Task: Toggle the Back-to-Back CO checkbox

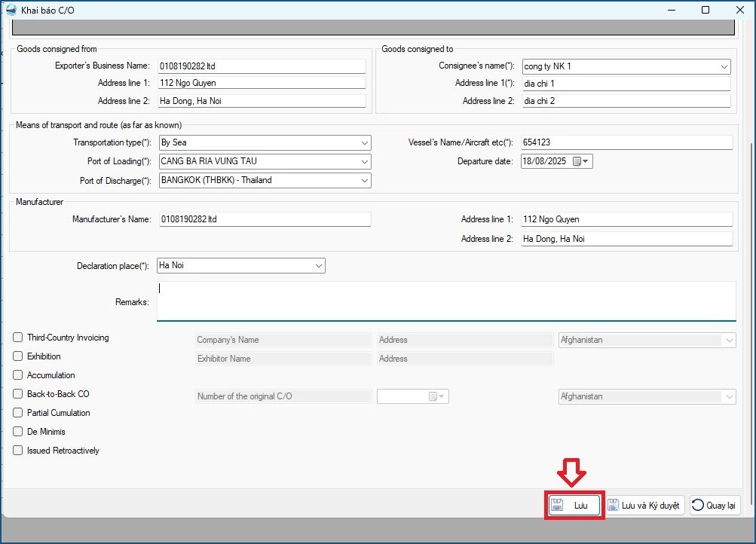Action: coord(18,393)
